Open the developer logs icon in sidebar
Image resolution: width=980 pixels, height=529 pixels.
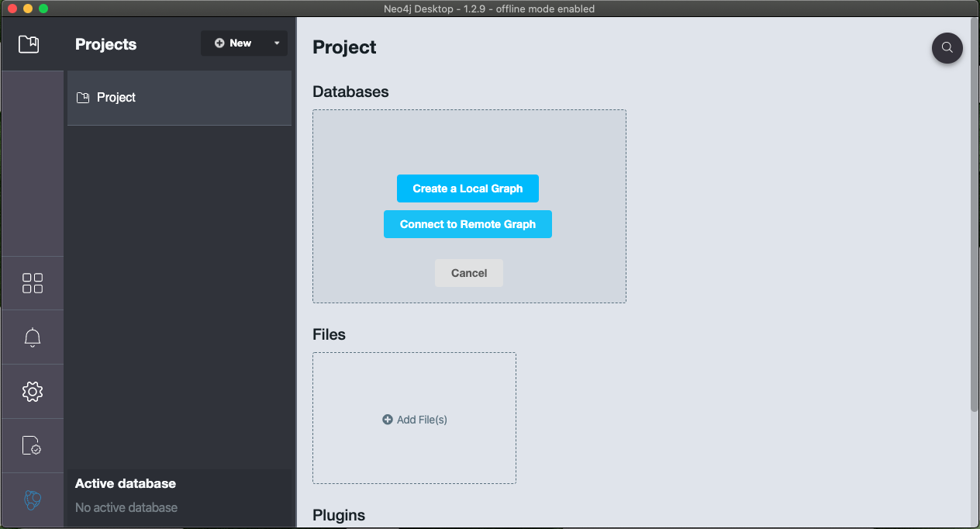(32, 445)
